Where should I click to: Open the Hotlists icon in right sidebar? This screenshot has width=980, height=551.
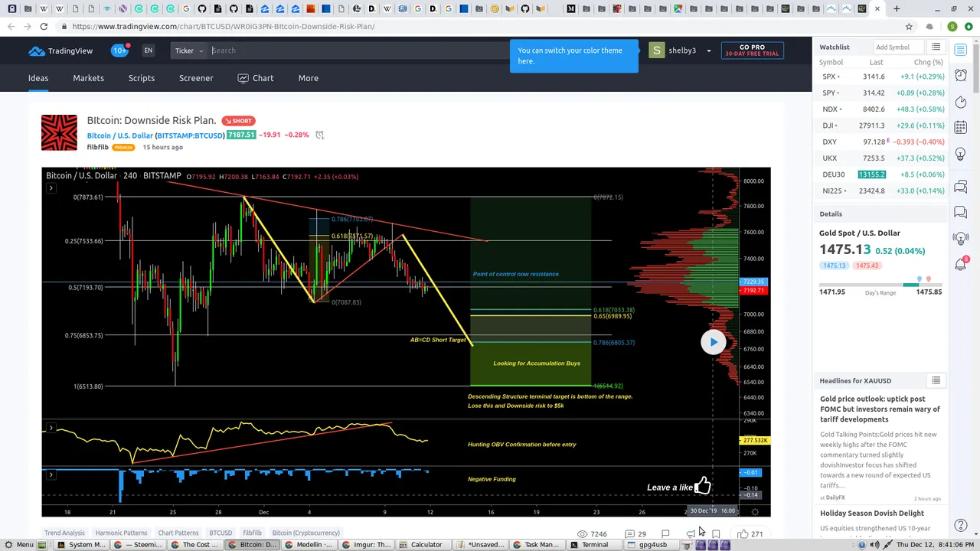961,103
